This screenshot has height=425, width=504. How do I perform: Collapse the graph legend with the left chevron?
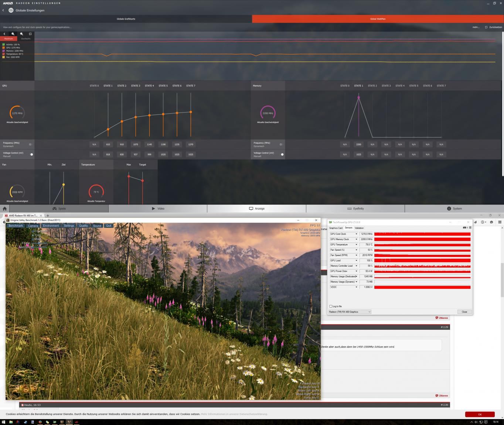(4, 34)
